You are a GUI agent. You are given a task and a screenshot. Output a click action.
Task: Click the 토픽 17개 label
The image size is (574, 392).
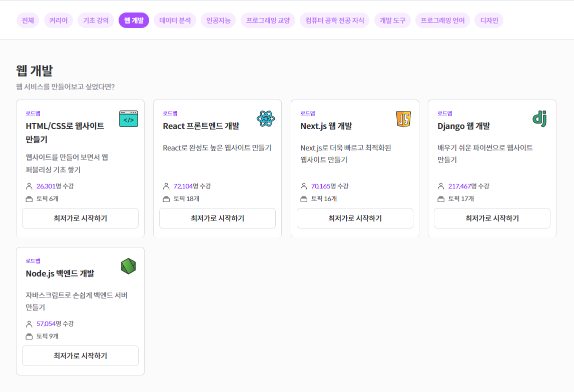[x=461, y=199]
